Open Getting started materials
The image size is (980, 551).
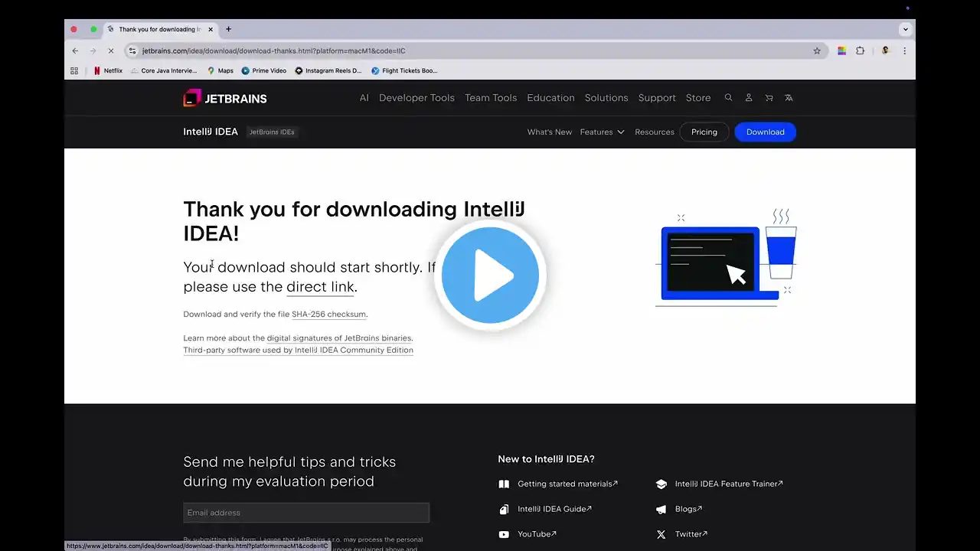[567, 484]
